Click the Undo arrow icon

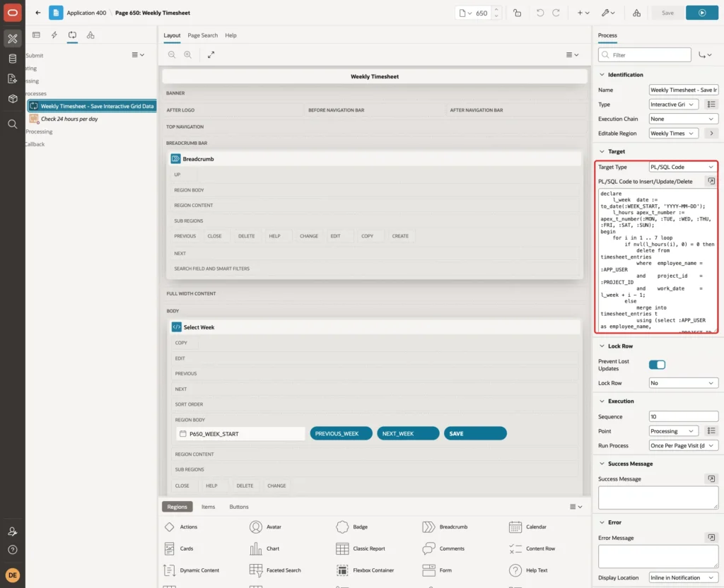click(x=540, y=13)
